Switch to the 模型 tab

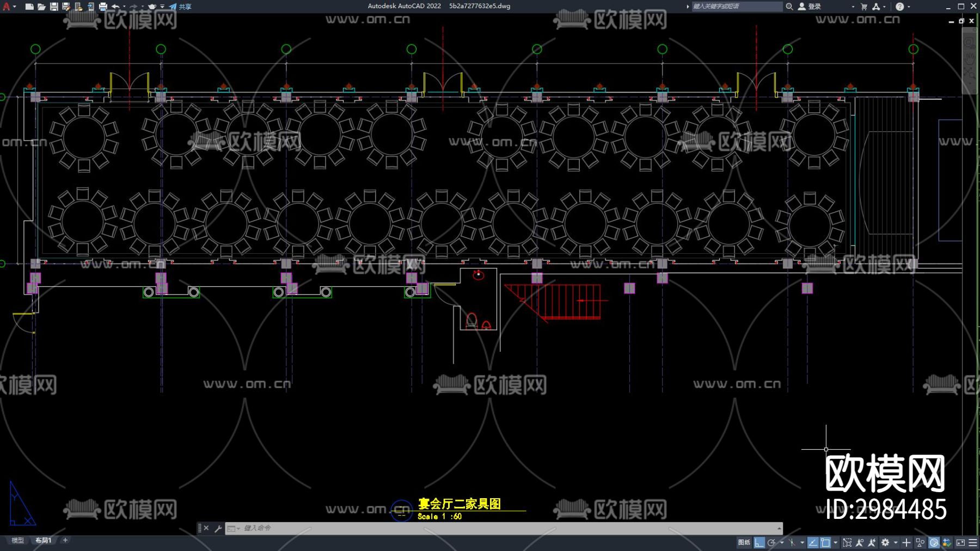18,541
